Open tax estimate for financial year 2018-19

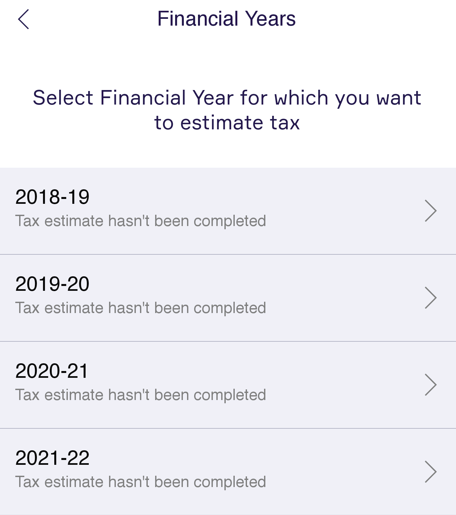pos(228,211)
